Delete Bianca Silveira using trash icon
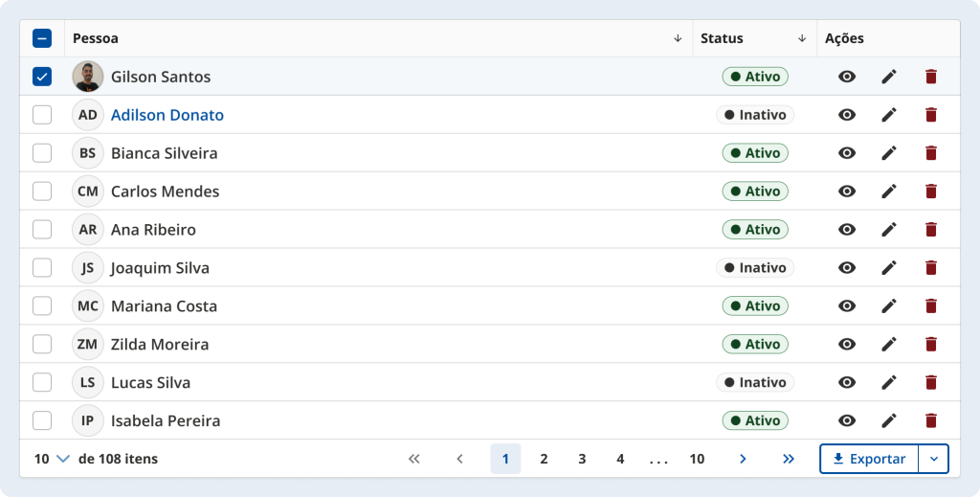Screen dimensions: 980x497 pyautogui.click(x=930, y=153)
